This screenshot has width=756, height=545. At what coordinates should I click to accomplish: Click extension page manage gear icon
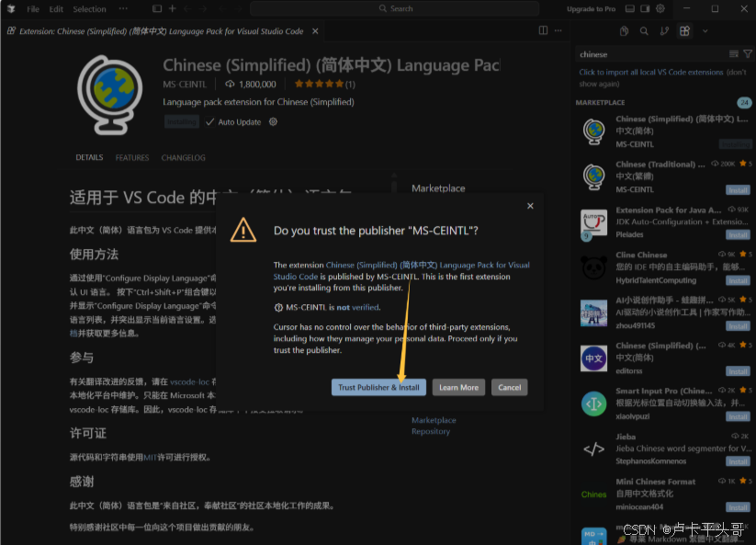click(273, 122)
